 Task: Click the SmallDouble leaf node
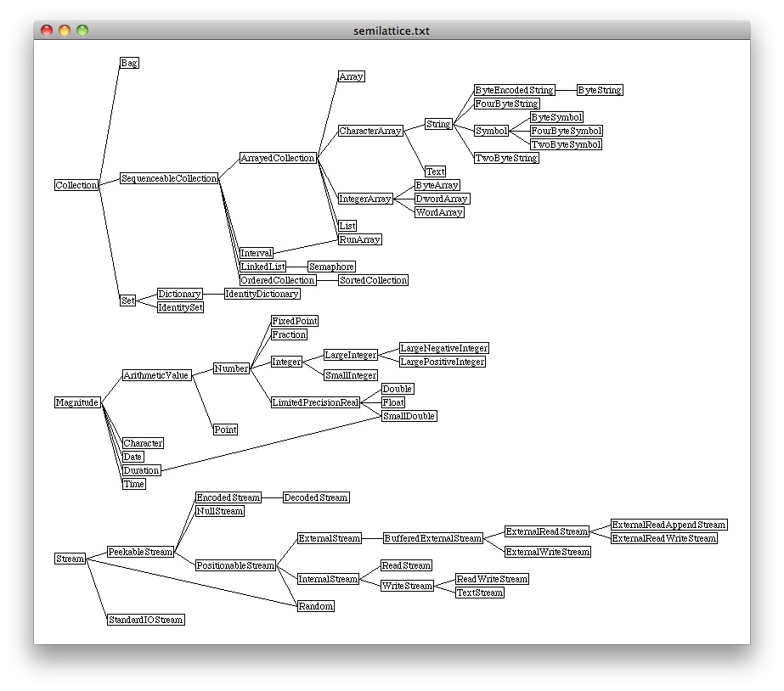click(409, 416)
